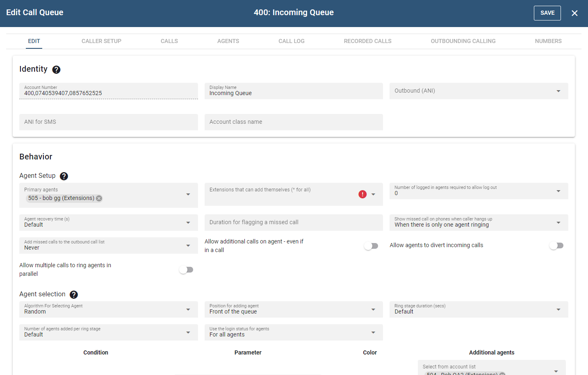
Task: Go to the Agents tab
Action: click(x=228, y=41)
